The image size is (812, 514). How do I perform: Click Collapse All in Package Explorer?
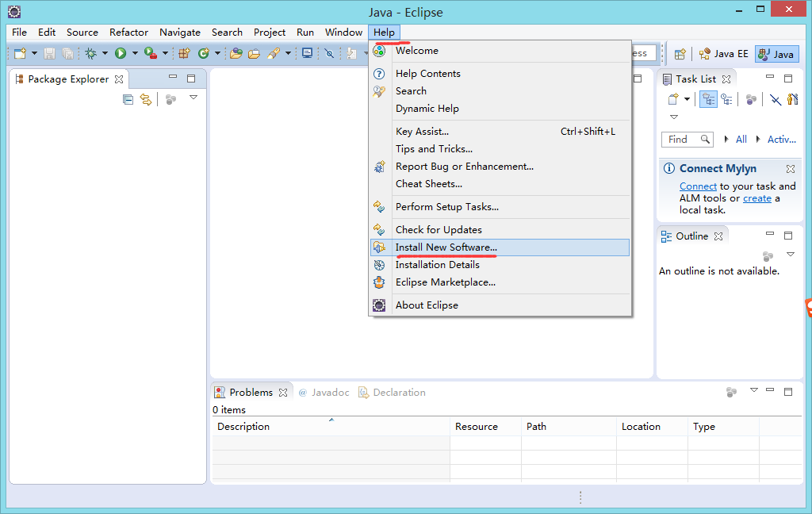(x=128, y=99)
